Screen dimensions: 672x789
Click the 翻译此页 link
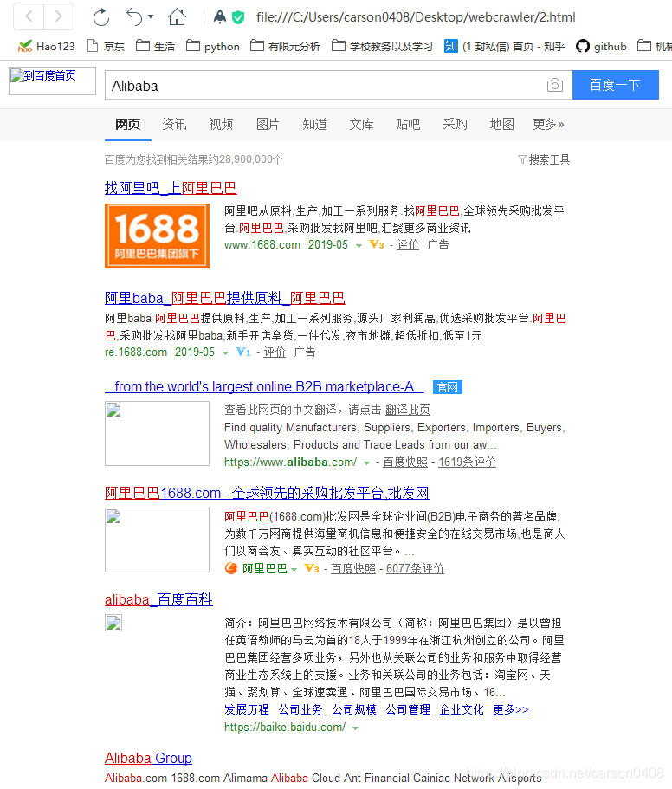pos(408,411)
